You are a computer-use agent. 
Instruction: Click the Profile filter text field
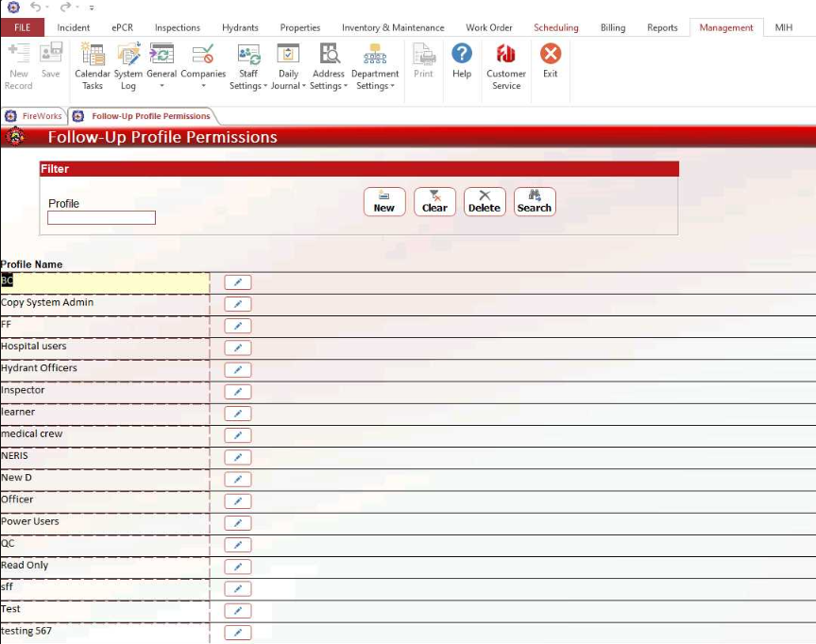point(102,218)
